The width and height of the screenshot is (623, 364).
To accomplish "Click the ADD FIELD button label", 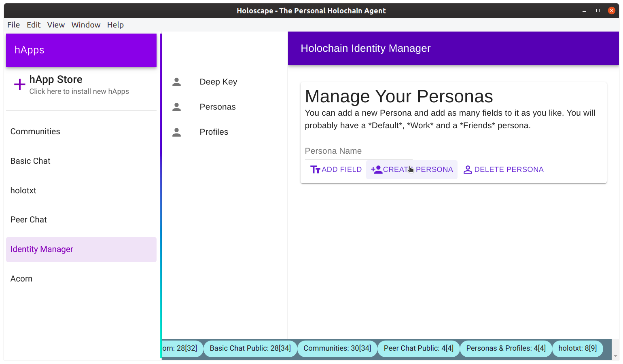I will click(x=342, y=169).
